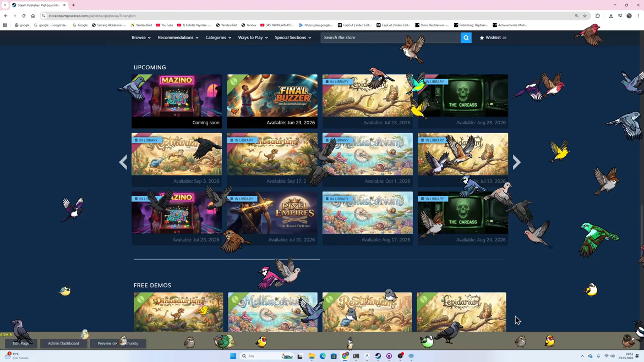The image size is (644, 362).
Task: Open the tab search dropdown arrow
Action: tap(5, 5)
